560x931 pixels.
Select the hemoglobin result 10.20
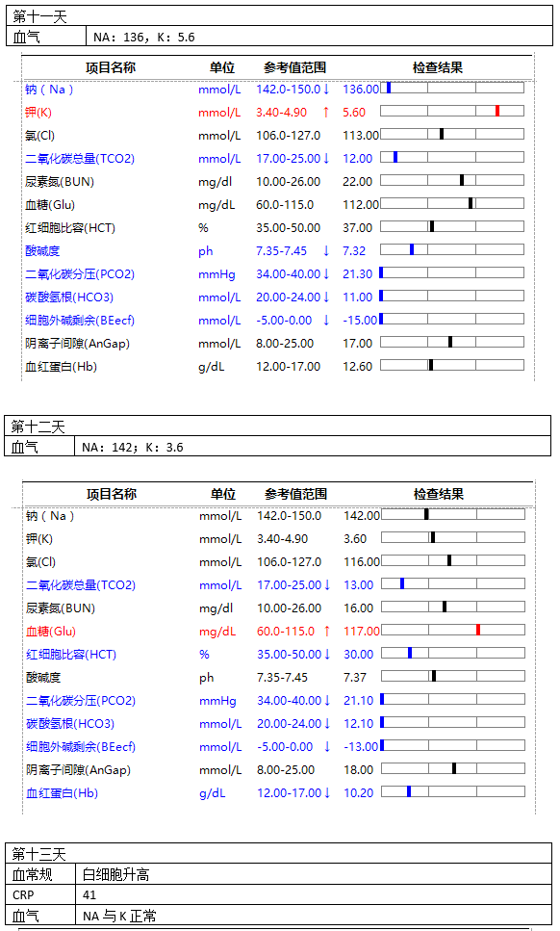coord(359,794)
